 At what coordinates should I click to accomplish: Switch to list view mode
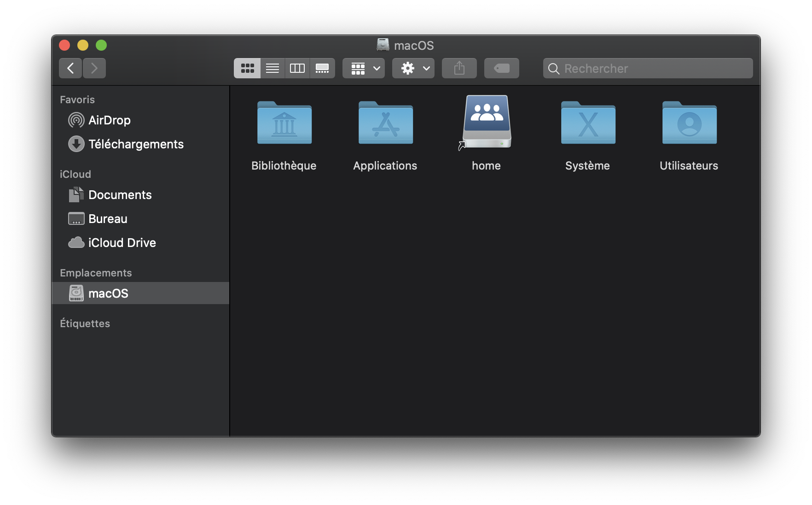pos(273,68)
